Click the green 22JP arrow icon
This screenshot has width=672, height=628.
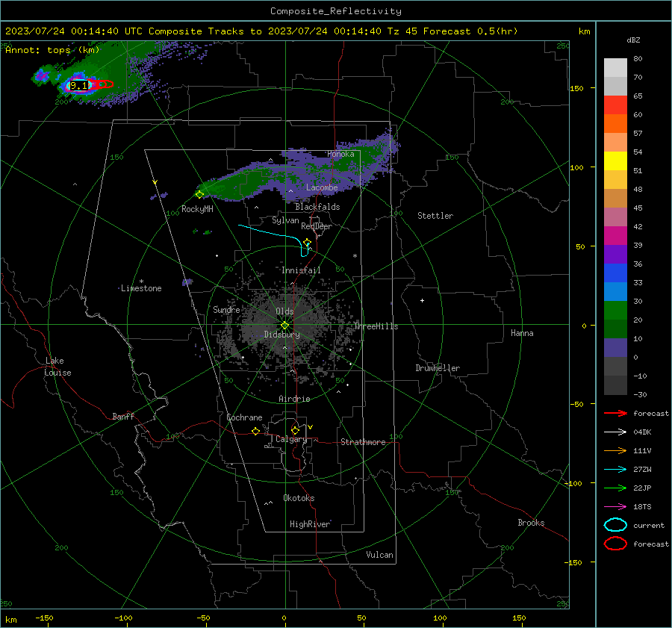[x=615, y=488]
